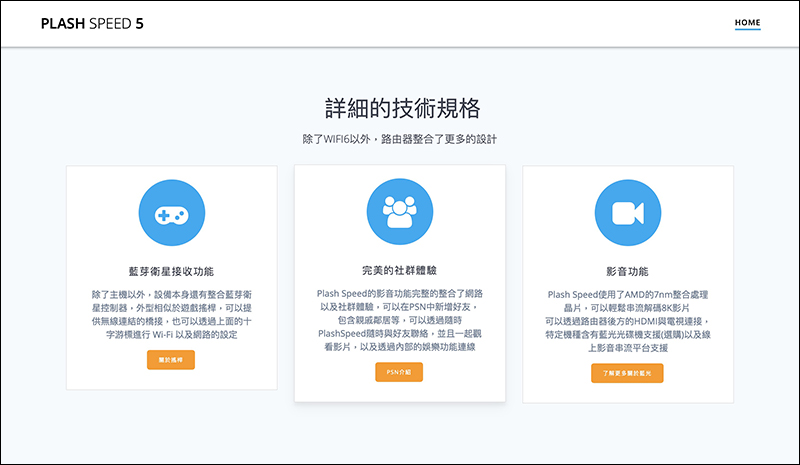Select the 完美的社群體驗 card heading
This screenshot has width=800, height=465.
[399, 271]
